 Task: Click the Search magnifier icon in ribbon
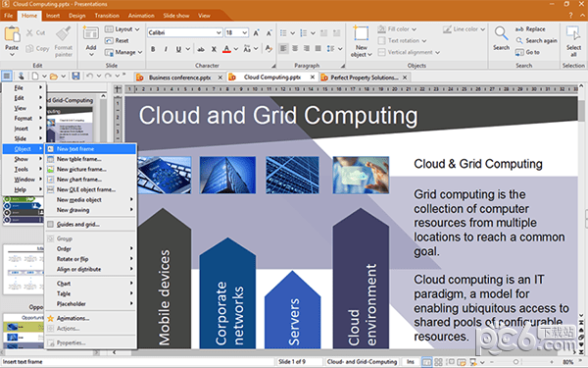501,33
